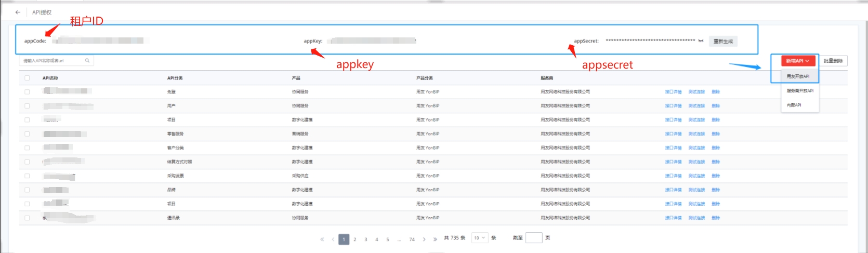Select page 3 in the pagination
Viewport: 868px width, 253px height.
click(366, 239)
